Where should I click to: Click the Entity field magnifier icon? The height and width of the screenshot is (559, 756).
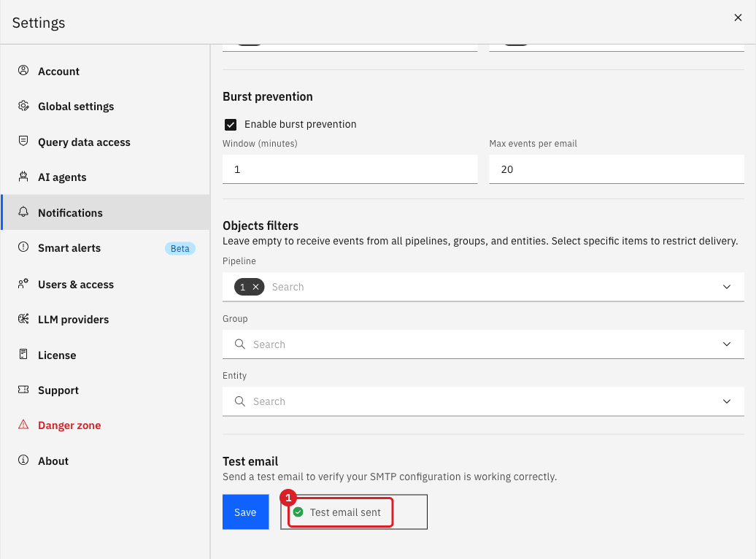tap(239, 401)
